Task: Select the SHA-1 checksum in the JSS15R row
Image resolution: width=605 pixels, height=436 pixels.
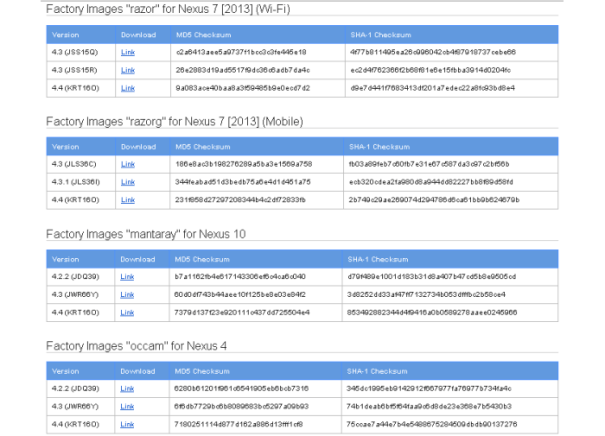Action: coord(431,70)
